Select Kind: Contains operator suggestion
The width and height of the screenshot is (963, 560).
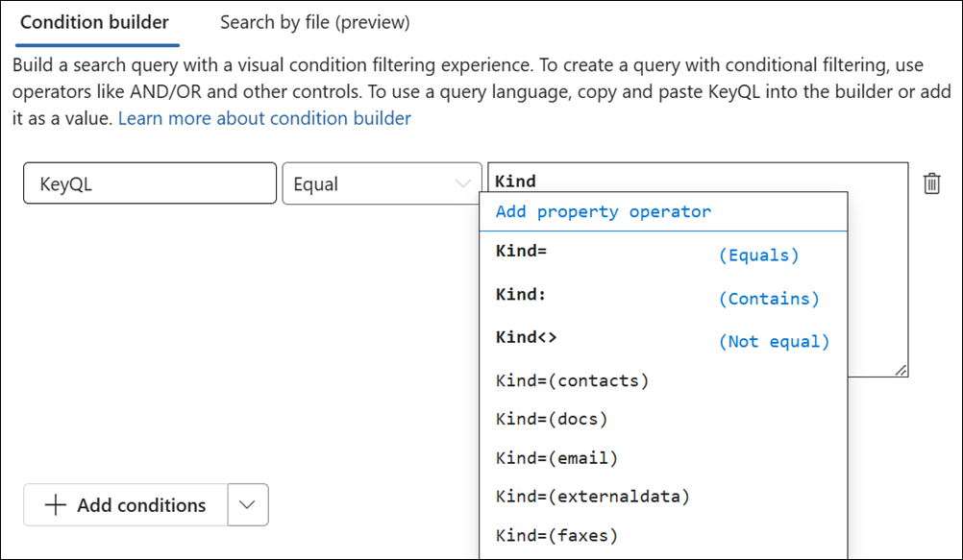[663, 299]
